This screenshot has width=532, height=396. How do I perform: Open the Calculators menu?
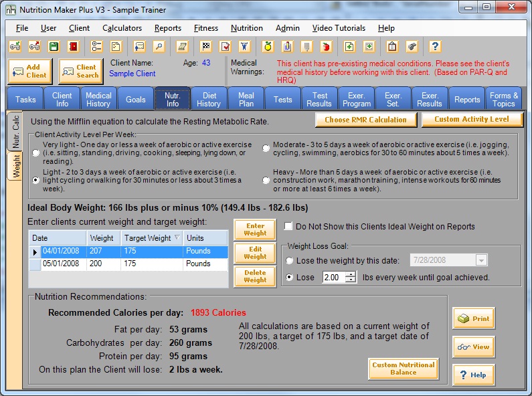coord(122,28)
